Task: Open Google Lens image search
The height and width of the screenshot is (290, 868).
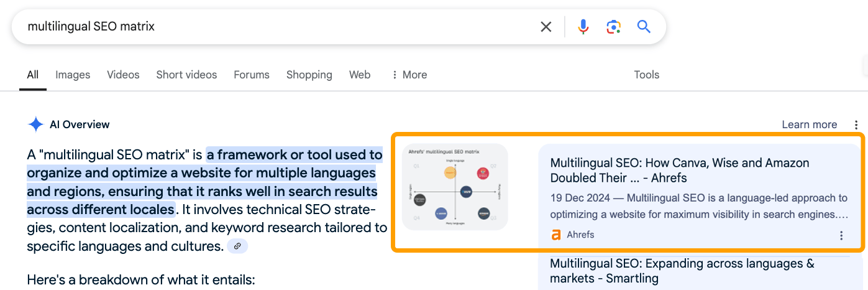Action: (x=613, y=27)
